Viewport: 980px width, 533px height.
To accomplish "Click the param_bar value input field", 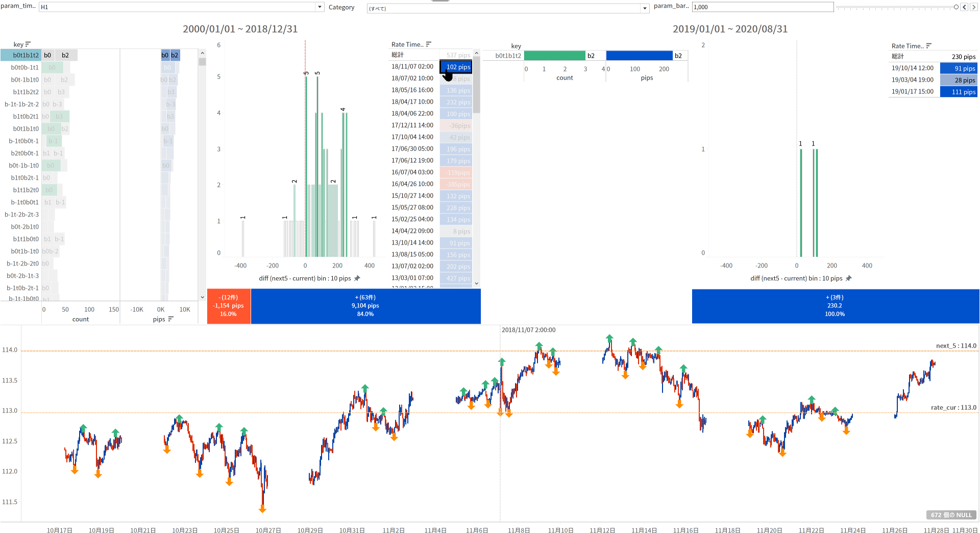I will pyautogui.click(x=762, y=7).
